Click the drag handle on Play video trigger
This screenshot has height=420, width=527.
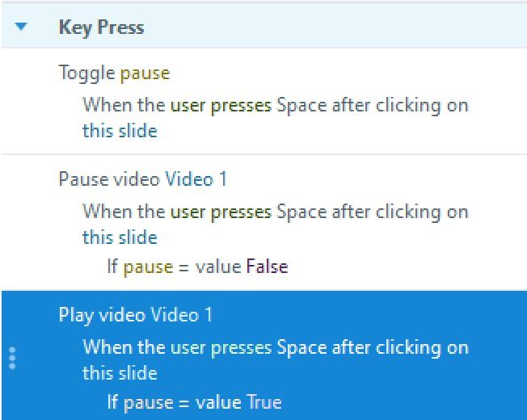point(11,358)
